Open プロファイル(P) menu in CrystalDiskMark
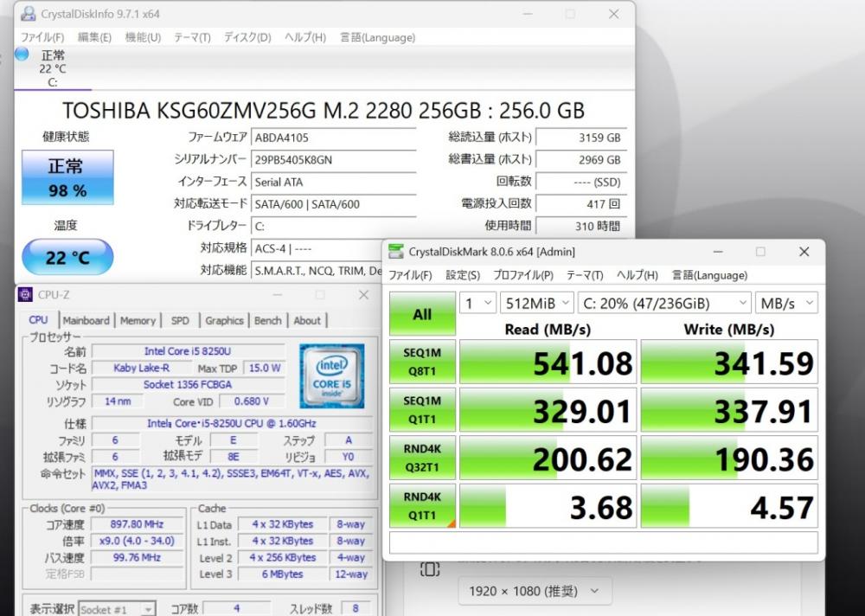865x616 pixels. (523, 275)
